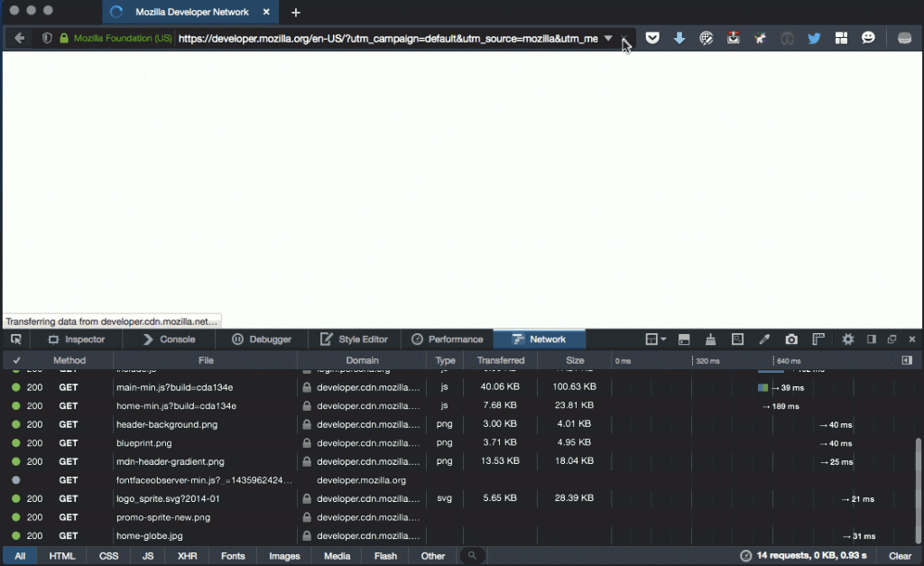Open the Hello chat smiley icon
Image resolution: width=924 pixels, height=566 pixels.
click(868, 38)
